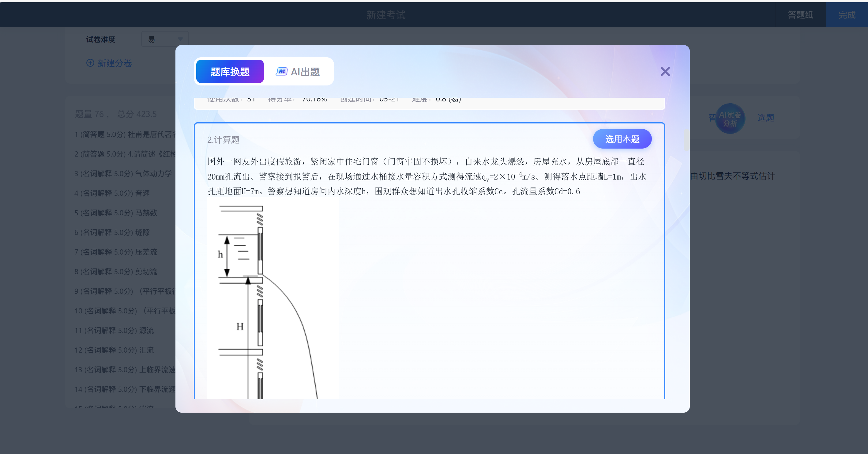Select question 3 气体动力学 in list
This screenshot has height=454, width=868.
coord(123,174)
